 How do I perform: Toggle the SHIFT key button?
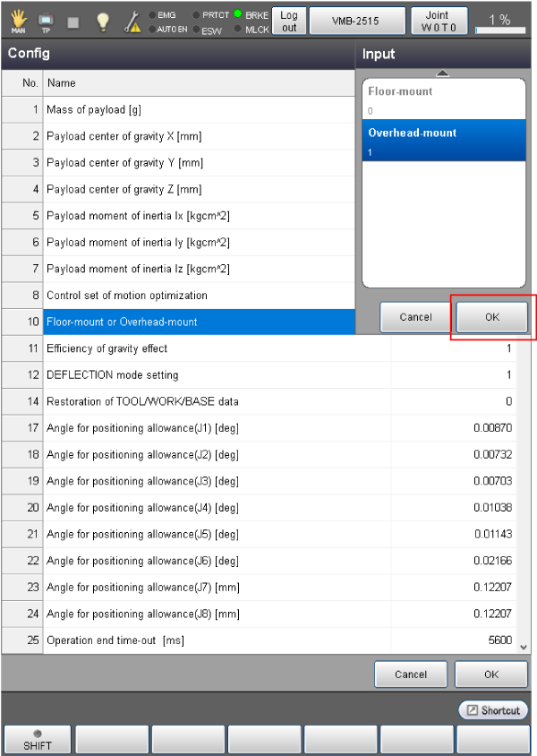(x=38, y=740)
